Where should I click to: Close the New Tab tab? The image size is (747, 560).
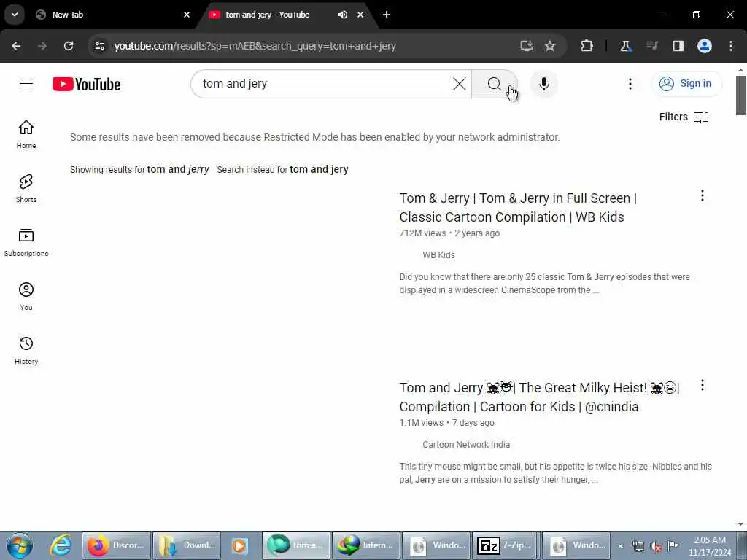tap(187, 15)
